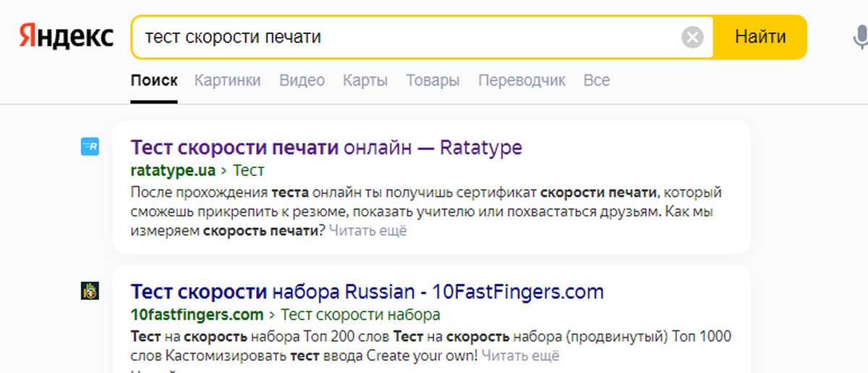Open the Ratatype favicon next to the first result

[89, 147]
